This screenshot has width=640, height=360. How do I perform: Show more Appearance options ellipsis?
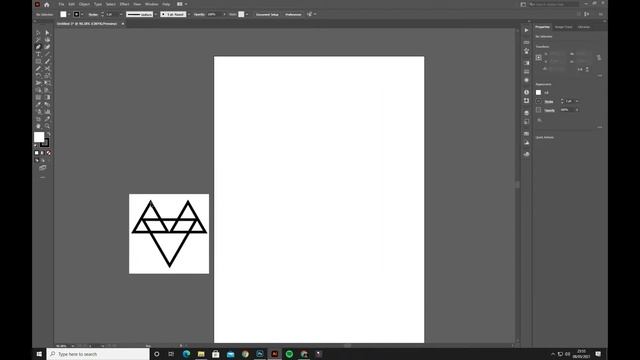coord(600,127)
